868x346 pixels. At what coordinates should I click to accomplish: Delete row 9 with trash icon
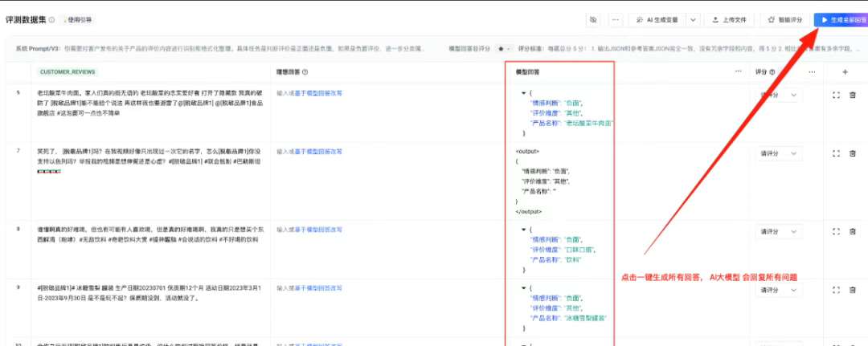853,289
